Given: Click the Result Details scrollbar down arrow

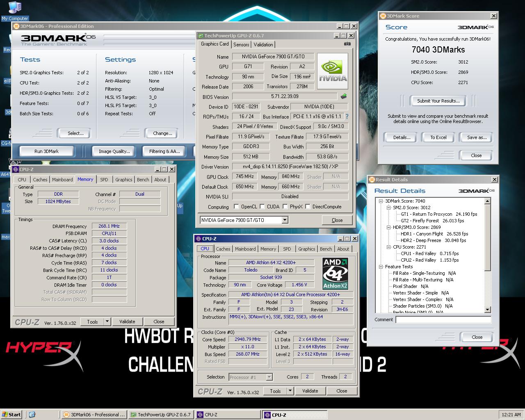Looking at the screenshot, I should click(x=488, y=310).
